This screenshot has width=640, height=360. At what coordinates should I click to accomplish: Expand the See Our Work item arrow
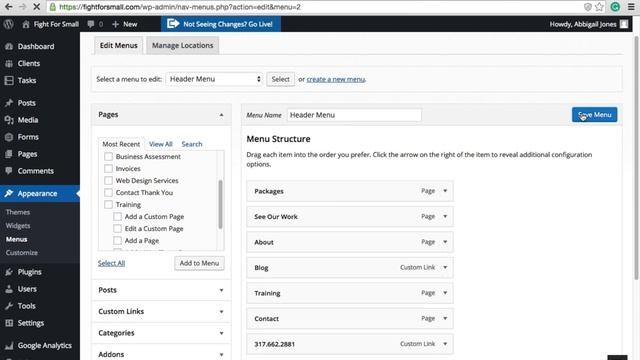(x=445, y=216)
